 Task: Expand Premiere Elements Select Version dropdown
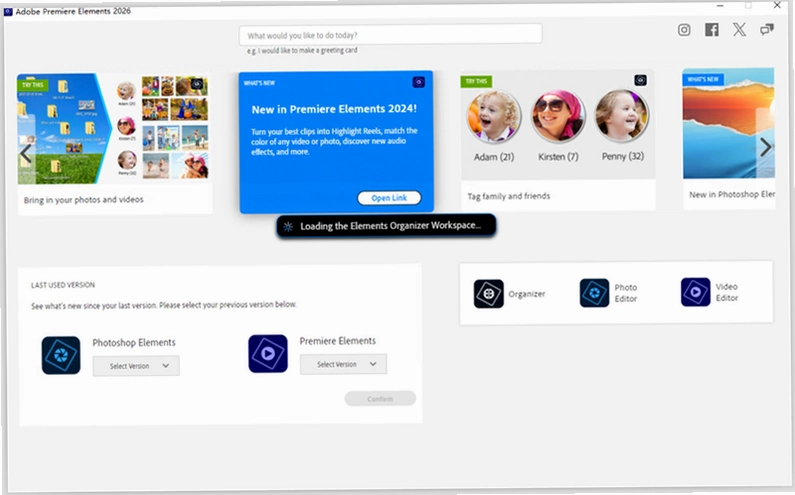[343, 364]
